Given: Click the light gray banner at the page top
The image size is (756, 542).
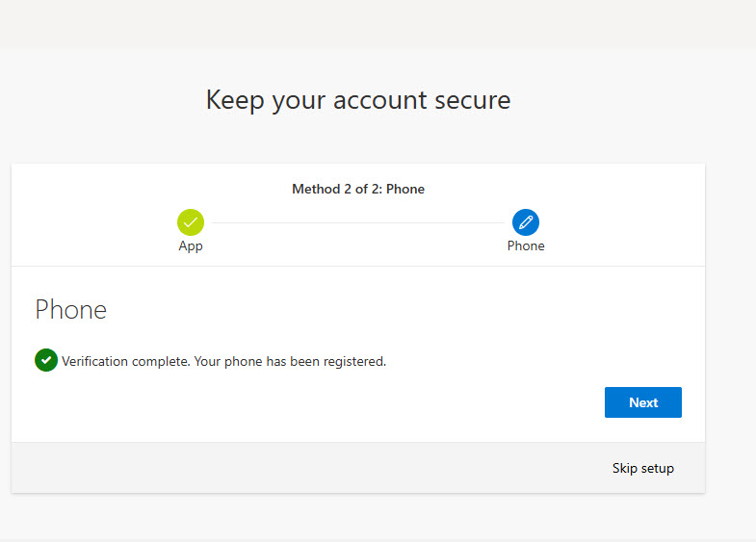Looking at the screenshot, I should point(378,23).
